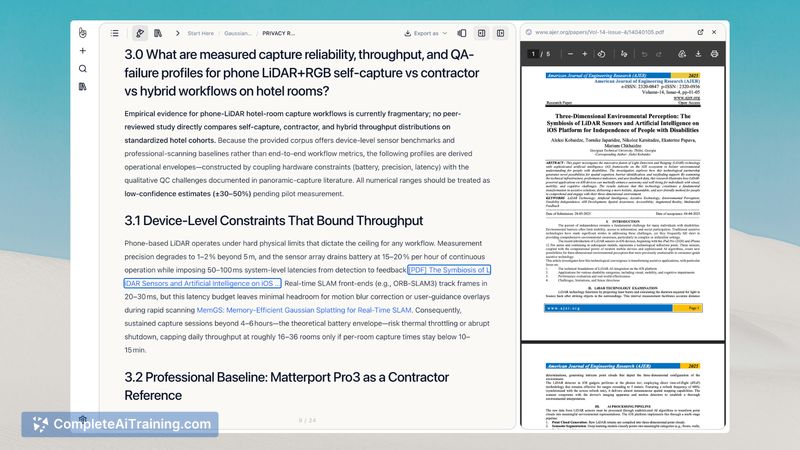Open the MemGS Memory-Efficient Gaussian Splatting link
800x450 pixels.
[x=304, y=310]
